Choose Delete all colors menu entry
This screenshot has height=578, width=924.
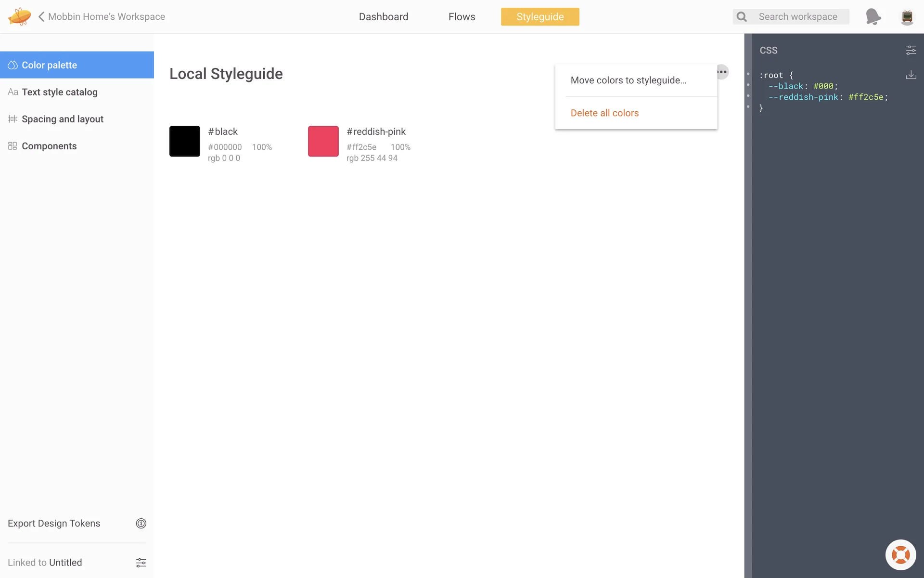coord(604,113)
